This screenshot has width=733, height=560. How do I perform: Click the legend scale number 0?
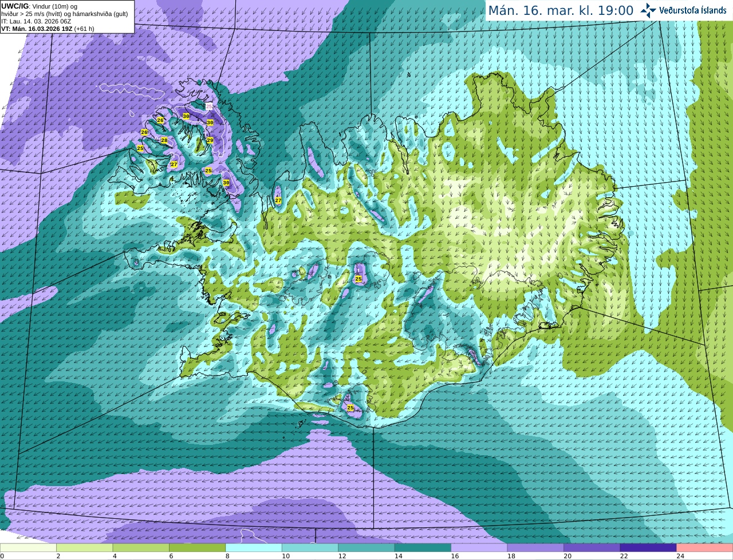tap(2, 556)
